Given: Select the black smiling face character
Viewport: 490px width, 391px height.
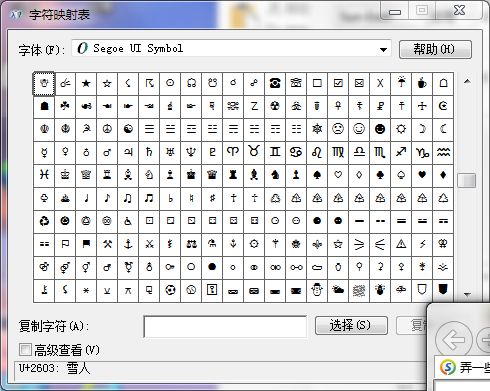Looking at the screenshot, I should pos(380,129).
